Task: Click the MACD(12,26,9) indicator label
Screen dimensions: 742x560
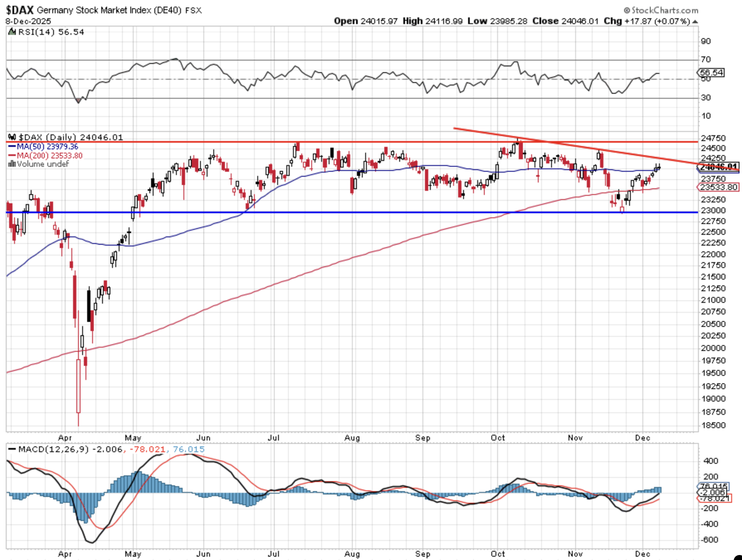Action: (x=54, y=449)
